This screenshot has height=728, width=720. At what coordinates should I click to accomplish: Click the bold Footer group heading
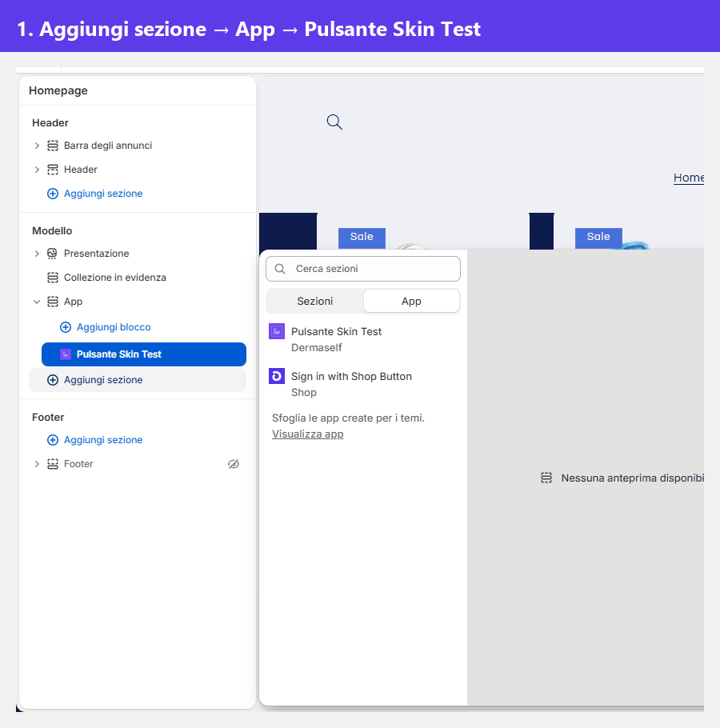pyautogui.click(x=48, y=418)
